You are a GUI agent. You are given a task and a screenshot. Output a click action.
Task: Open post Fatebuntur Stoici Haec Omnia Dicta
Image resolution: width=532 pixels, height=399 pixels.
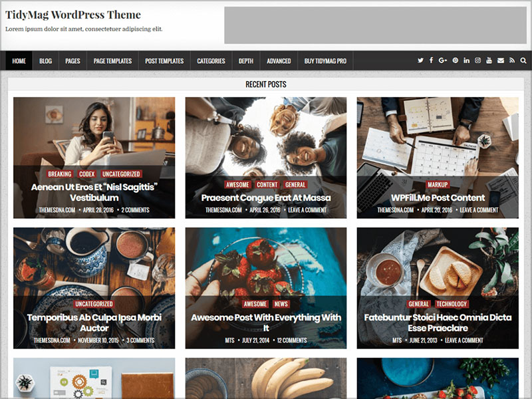coord(438,323)
